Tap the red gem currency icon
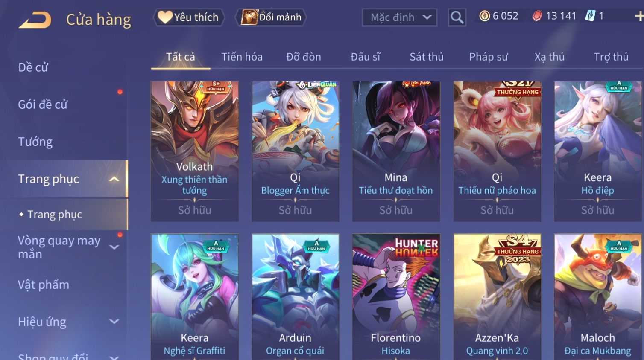 537,16
